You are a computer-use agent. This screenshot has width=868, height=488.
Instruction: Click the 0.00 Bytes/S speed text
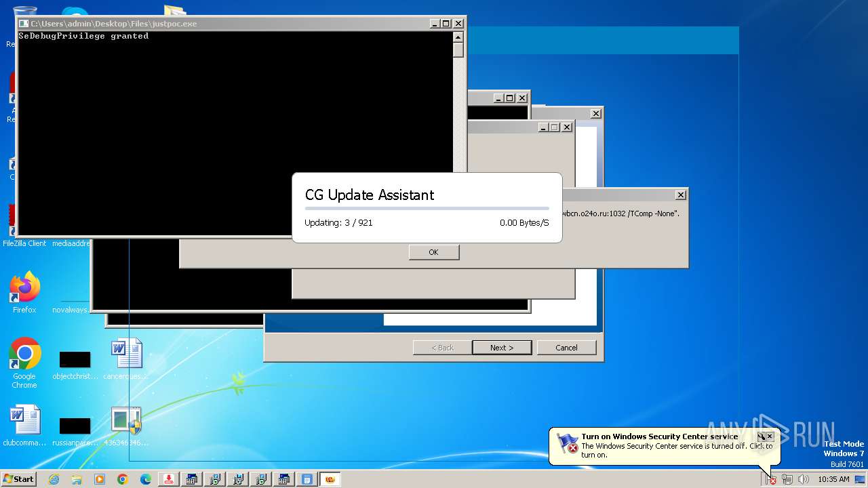pyautogui.click(x=524, y=222)
